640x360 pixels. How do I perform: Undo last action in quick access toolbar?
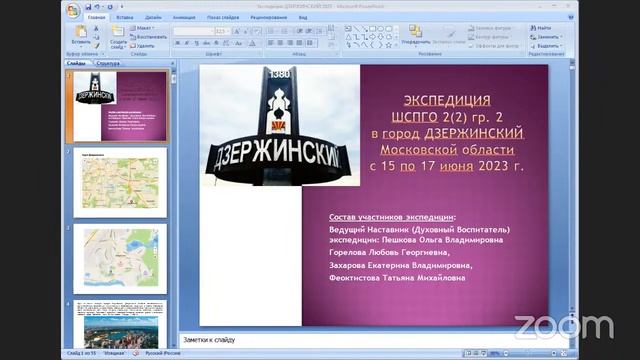click(x=97, y=7)
